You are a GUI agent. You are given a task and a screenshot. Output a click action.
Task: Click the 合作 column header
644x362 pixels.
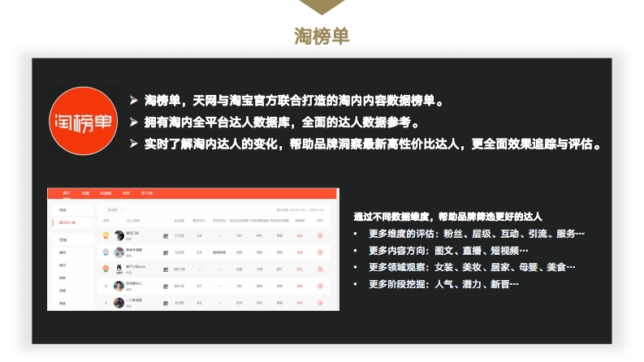click(320, 221)
